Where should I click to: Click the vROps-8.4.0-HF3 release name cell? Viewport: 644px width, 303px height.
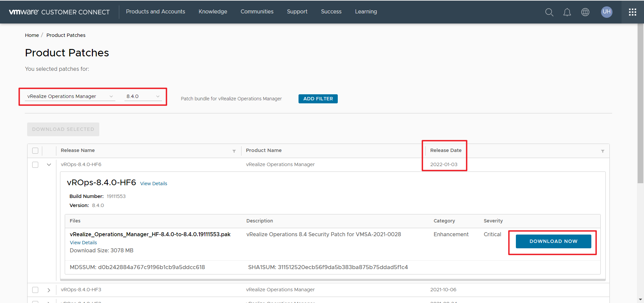pyautogui.click(x=81, y=290)
